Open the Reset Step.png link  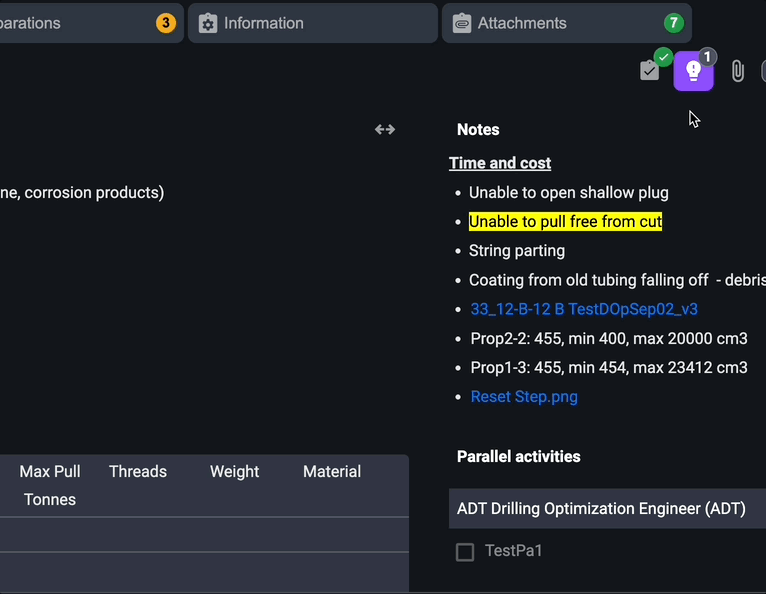point(524,396)
